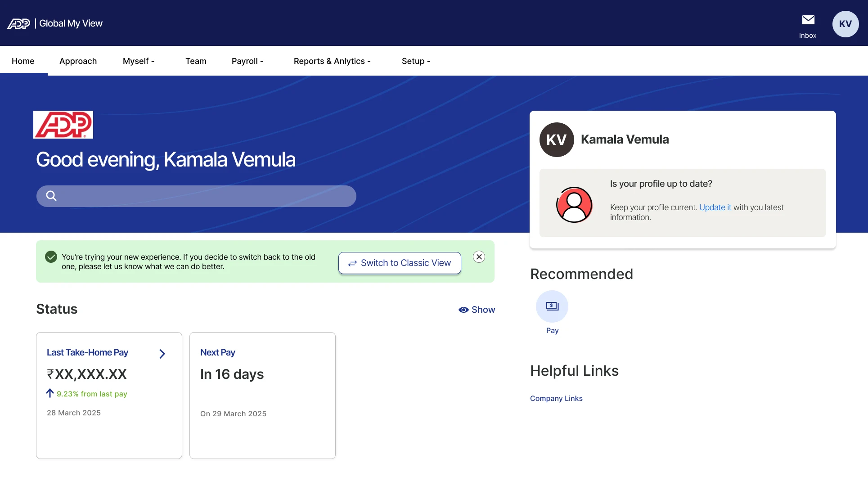Expand the Payroll dropdown menu
868x486 pixels.
point(247,61)
